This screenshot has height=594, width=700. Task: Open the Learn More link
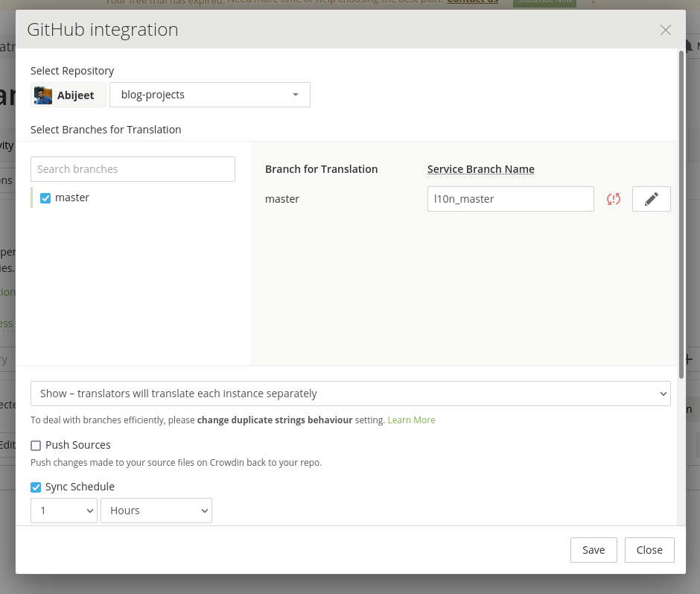coord(411,420)
